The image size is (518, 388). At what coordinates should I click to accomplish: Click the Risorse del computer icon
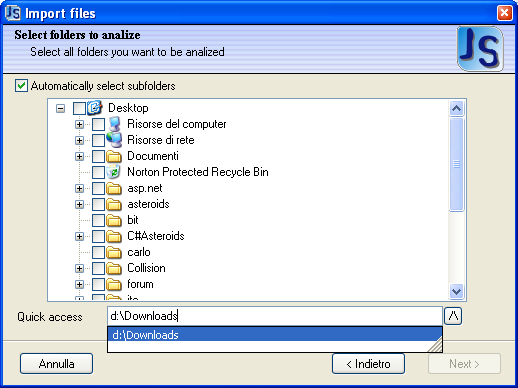pos(114,124)
